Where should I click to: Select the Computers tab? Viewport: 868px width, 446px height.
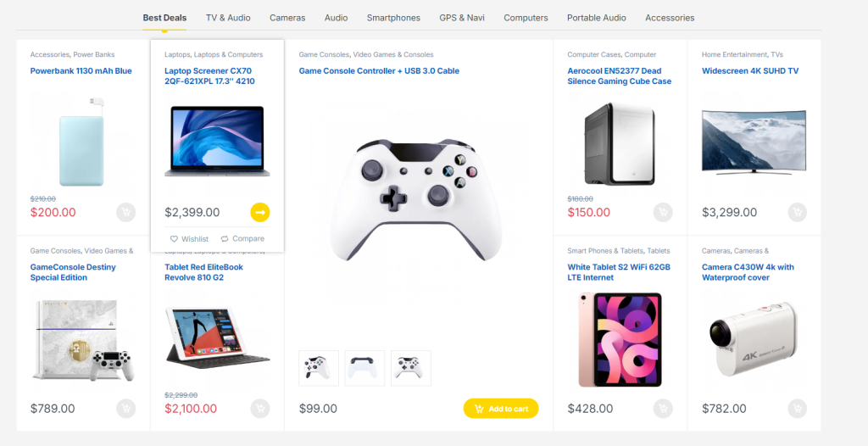pos(526,18)
